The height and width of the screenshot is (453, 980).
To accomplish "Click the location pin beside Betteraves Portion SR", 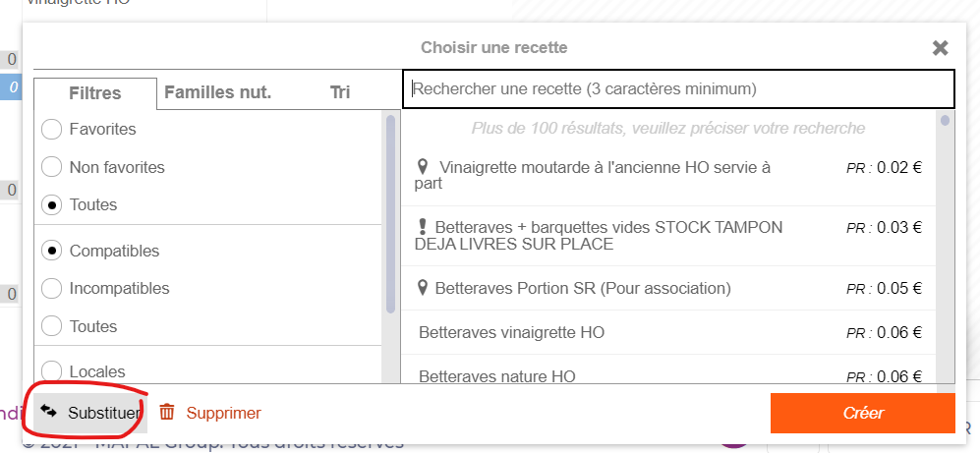I will [423, 288].
